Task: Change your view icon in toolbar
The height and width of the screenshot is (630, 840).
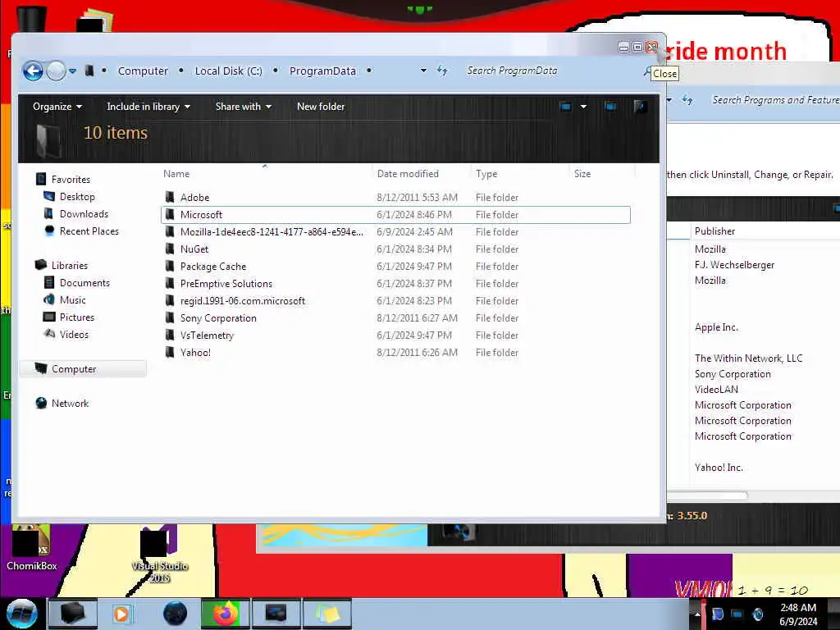Action: click(x=565, y=107)
